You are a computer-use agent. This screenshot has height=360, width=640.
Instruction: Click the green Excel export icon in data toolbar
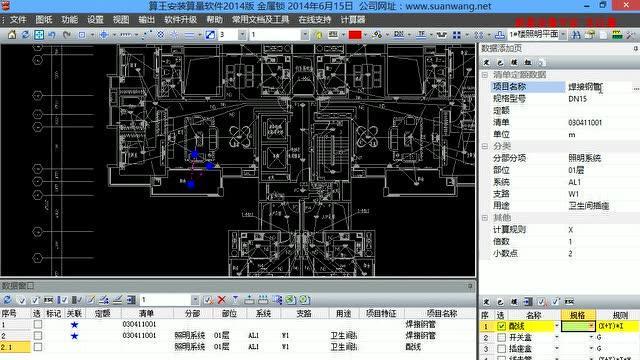290,300
